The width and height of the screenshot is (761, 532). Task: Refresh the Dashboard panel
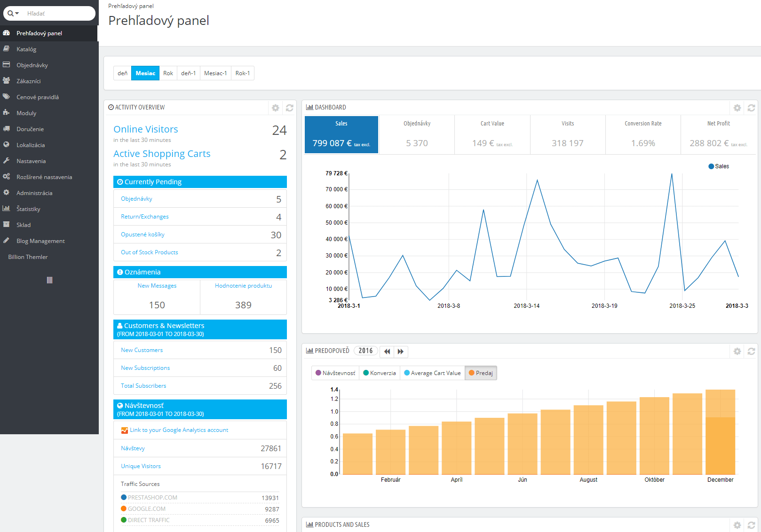(751, 108)
